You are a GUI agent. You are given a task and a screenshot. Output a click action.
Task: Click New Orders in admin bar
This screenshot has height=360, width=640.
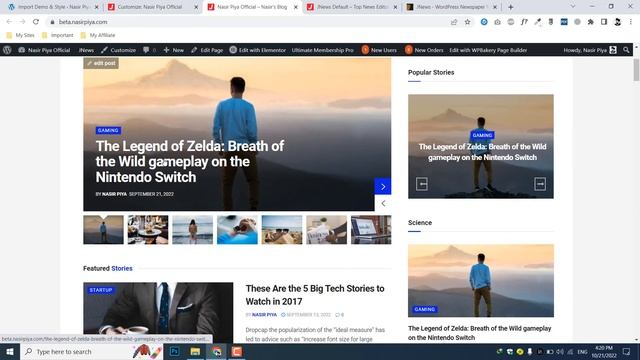tap(424, 50)
